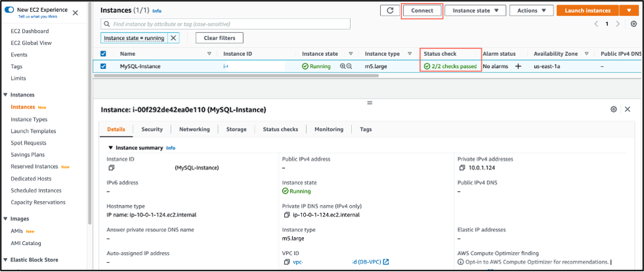
Task: Open Launch instances split-button arrow
Action: [x=629, y=11]
